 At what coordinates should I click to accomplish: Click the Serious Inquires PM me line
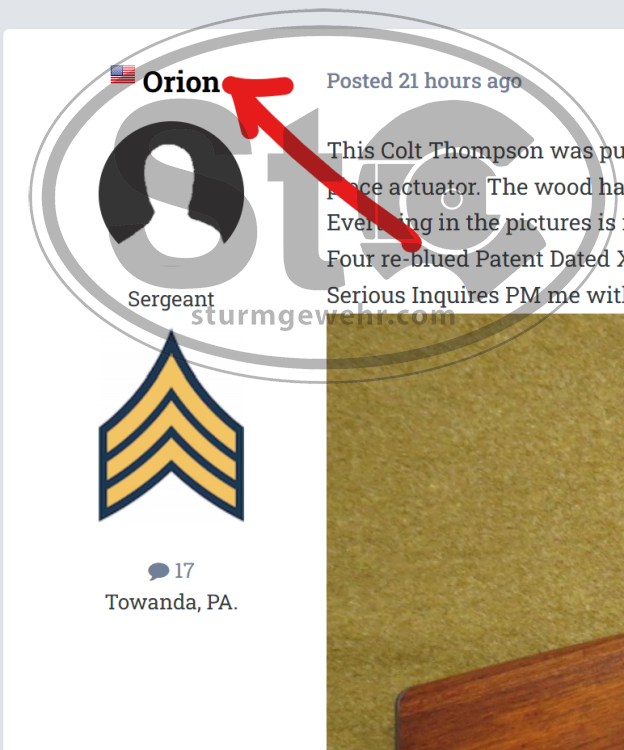[475, 296]
